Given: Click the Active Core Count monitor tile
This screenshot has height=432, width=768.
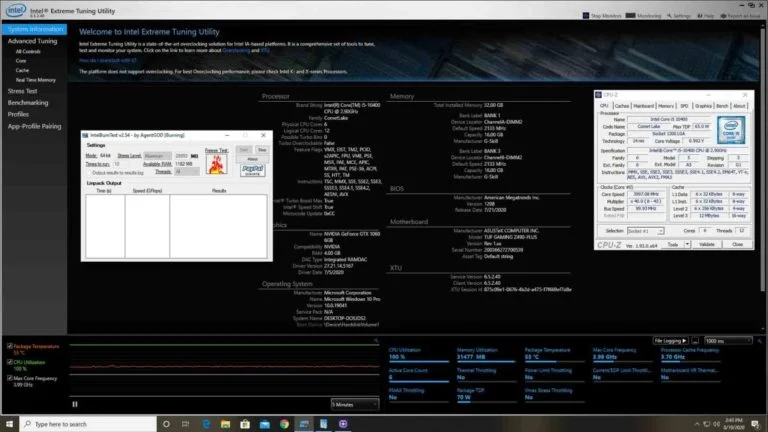Looking at the screenshot, I should point(419,375).
